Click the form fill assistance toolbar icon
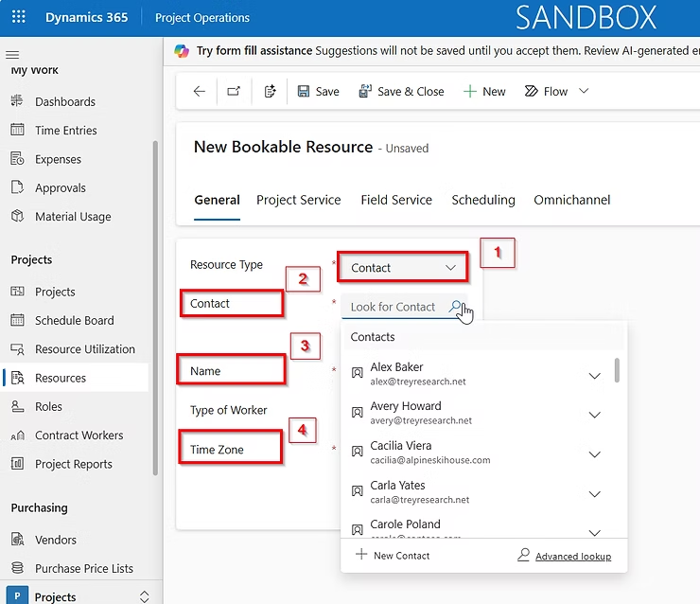Image resolution: width=700 pixels, height=604 pixels. click(271, 91)
